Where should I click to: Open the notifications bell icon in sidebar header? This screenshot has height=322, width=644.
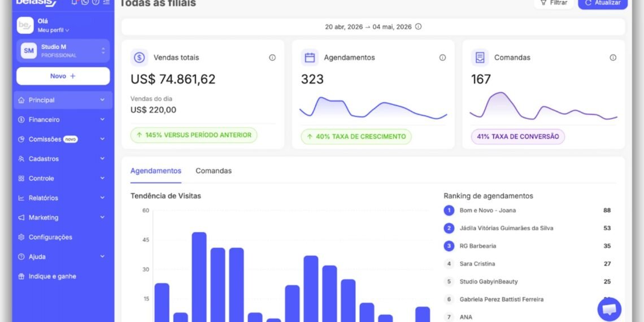pyautogui.click(x=75, y=2)
